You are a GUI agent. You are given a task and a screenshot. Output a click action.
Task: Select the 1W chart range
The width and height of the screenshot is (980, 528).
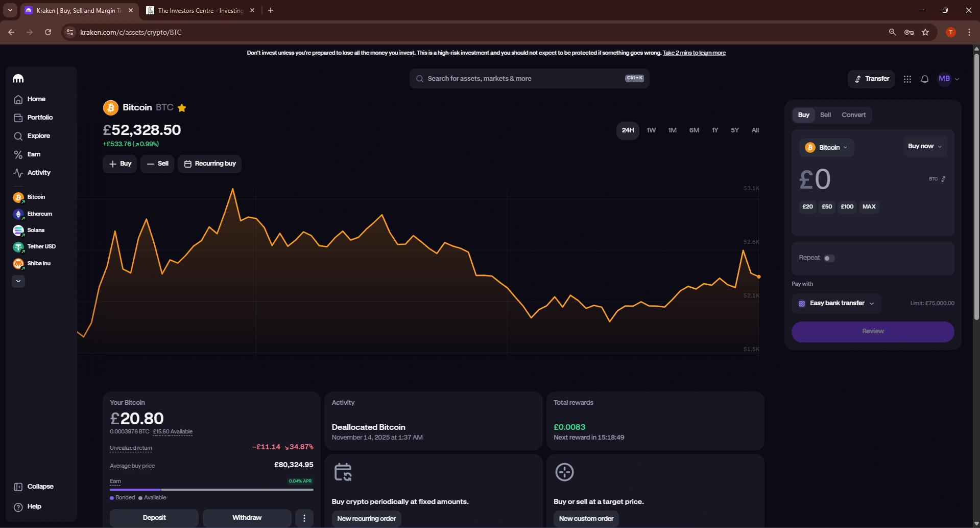click(x=651, y=130)
